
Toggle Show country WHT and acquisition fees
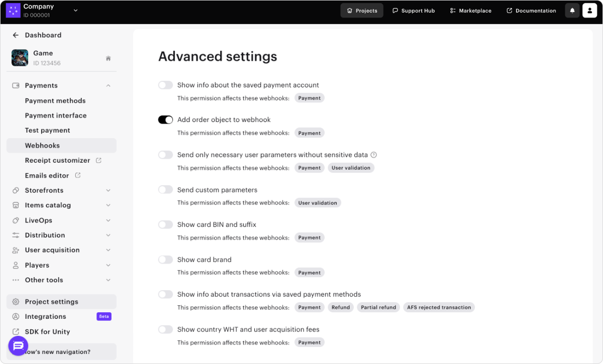165,329
